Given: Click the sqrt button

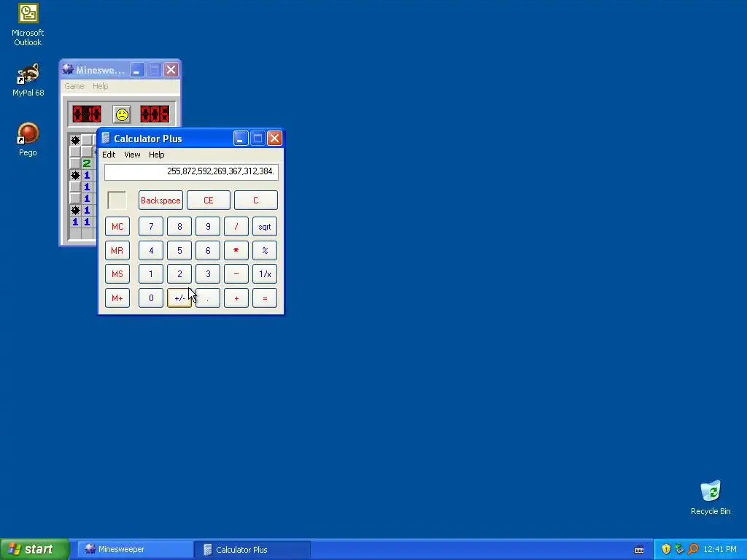Looking at the screenshot, I should click(x=265, y=227).
